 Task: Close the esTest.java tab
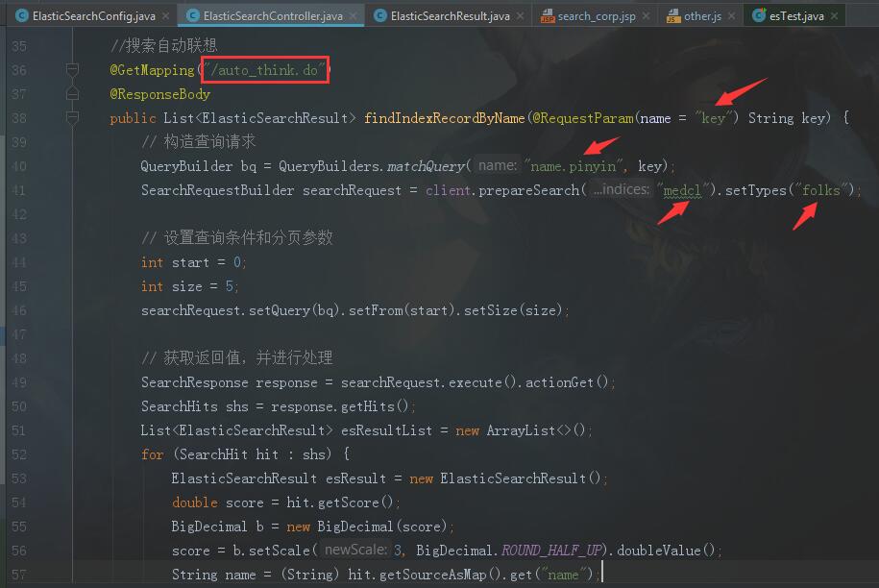[834, 16]
